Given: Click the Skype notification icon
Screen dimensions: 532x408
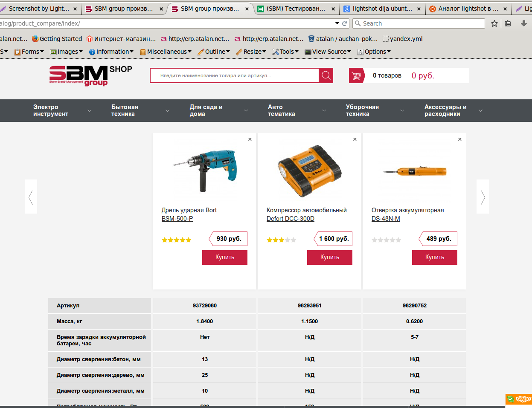Looking at the screenshot, I should point(518,399).
